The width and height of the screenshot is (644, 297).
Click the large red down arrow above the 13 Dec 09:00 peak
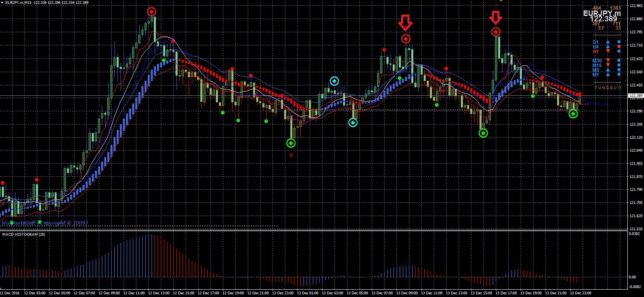(406, 22)
